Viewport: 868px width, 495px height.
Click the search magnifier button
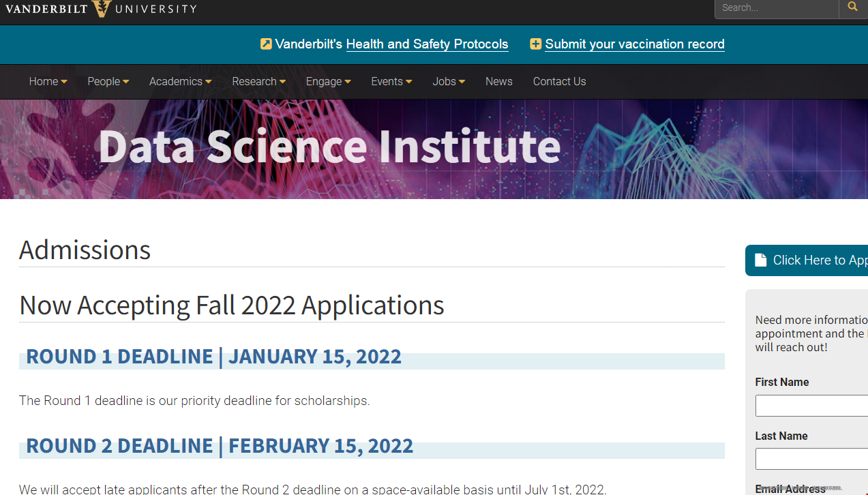click(853, 7)
